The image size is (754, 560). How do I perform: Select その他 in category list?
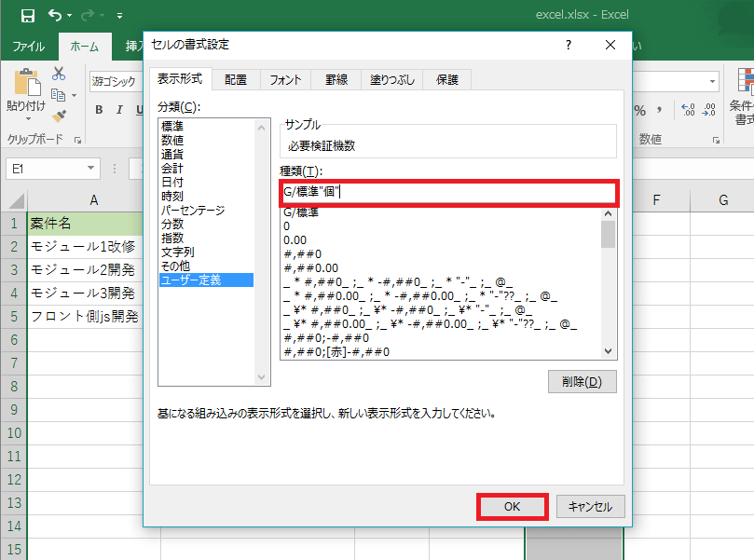206,266
